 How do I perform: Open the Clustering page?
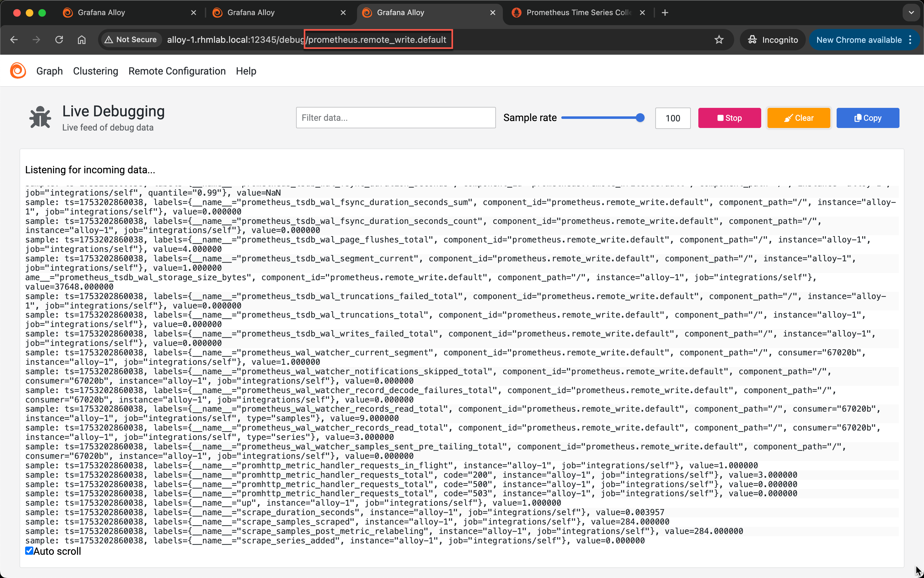click(96, 71)
